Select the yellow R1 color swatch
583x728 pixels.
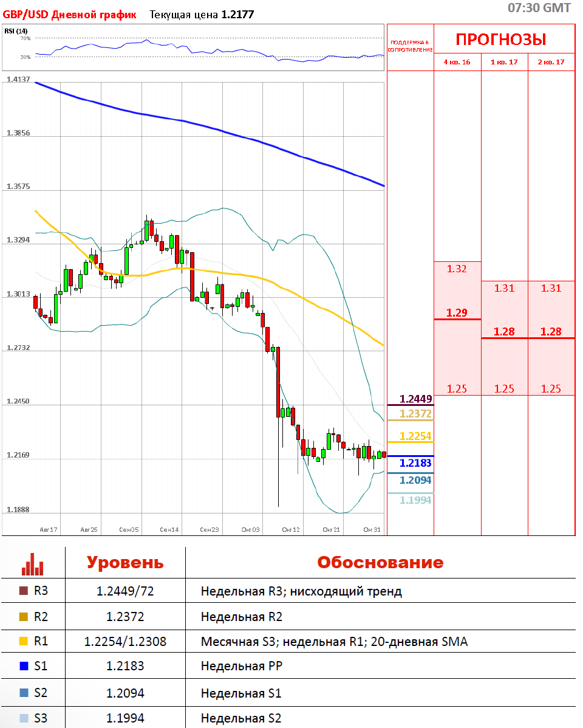click(x=24, y=640)
